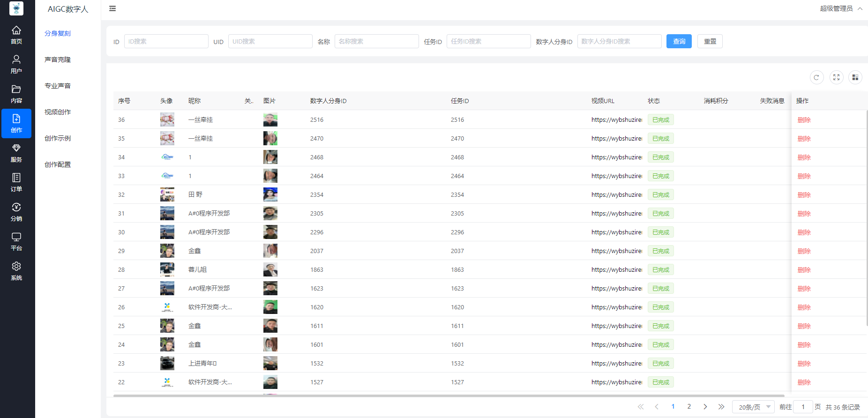Open the 用户 users section
Viewport: 868px width, 418px height.
point(16,64)
